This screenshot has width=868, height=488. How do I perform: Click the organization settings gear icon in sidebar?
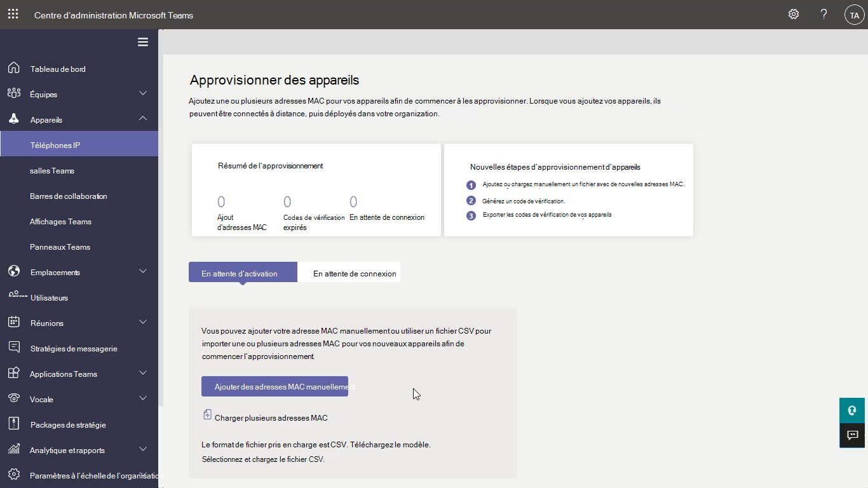point(13,475)
